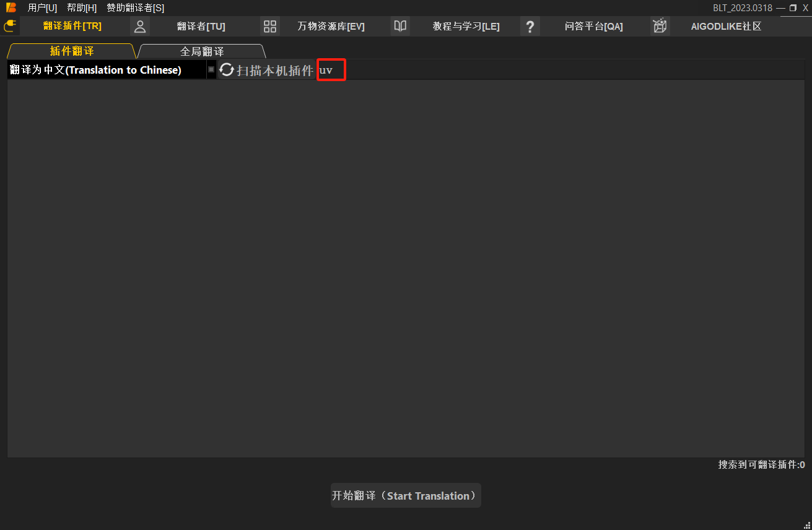Switch to the 翻译者[TU] section
This screenshot has height=530, width=812.
click(x=201, y=26)
